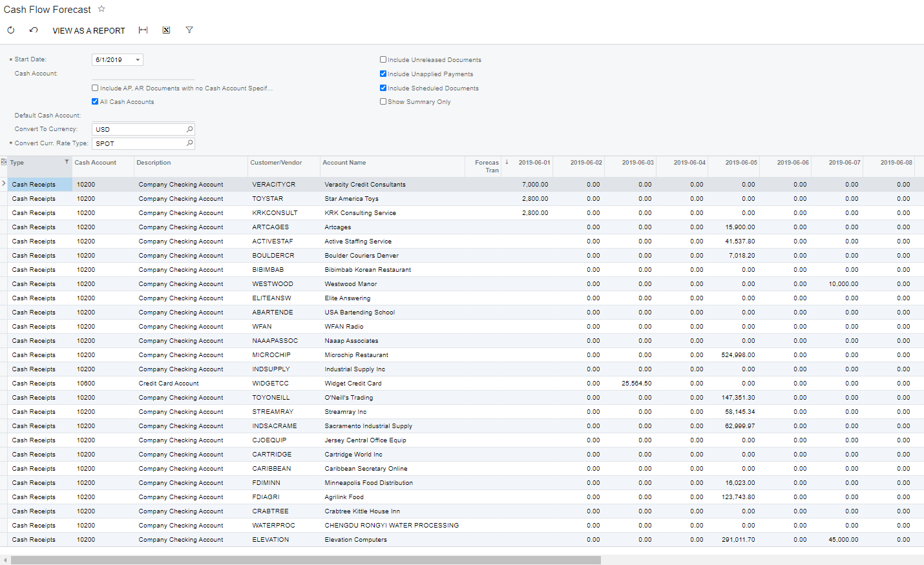
Task: Open the Start Date dropdown arrow
Action: [138, 60]
